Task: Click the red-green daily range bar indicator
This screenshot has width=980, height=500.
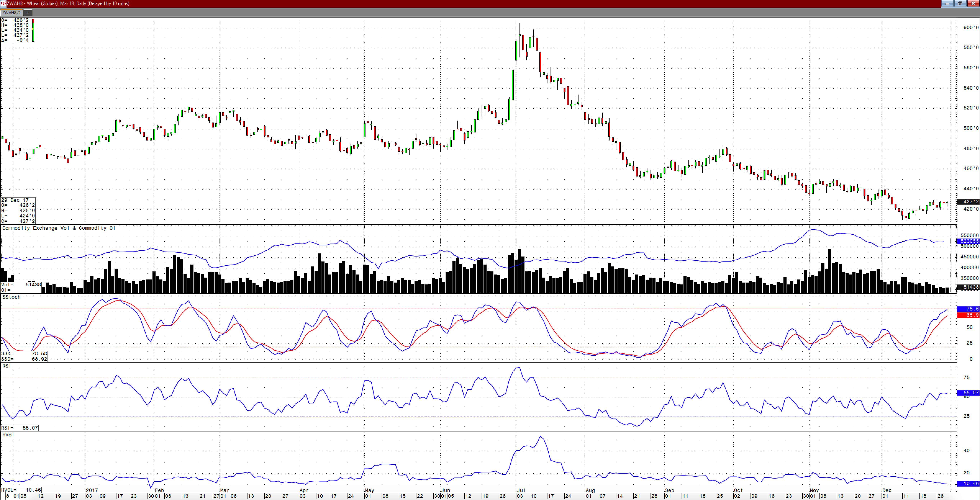Action: coord(33,30)
